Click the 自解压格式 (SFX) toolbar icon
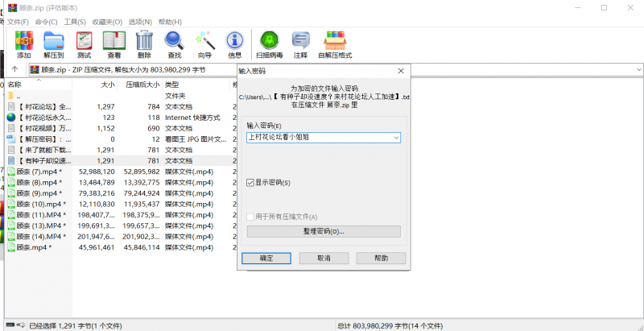This screenshot has width=644, height=331. (335, 43)
